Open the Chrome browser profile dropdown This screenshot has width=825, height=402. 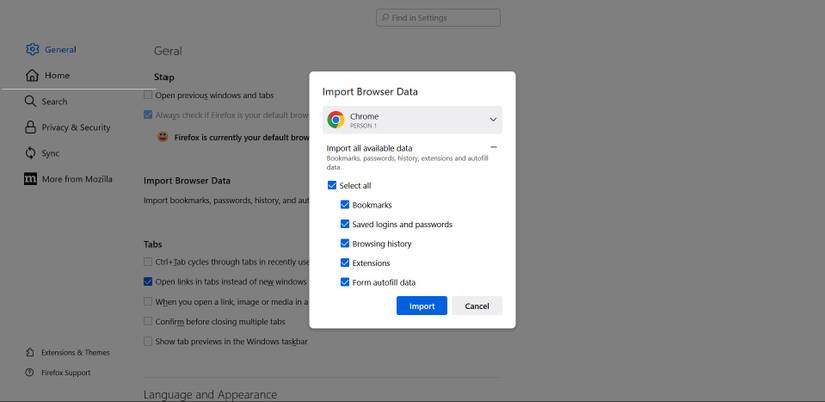click(412, 120)
